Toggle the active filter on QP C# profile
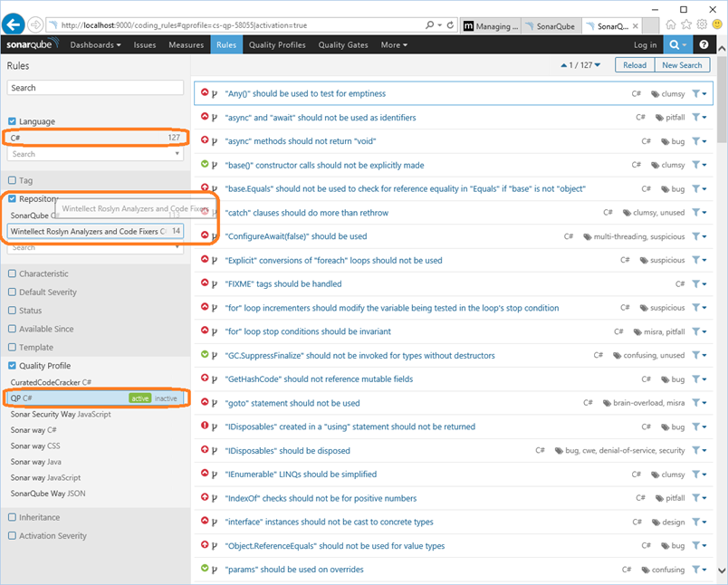 click(x=139, y=398)
